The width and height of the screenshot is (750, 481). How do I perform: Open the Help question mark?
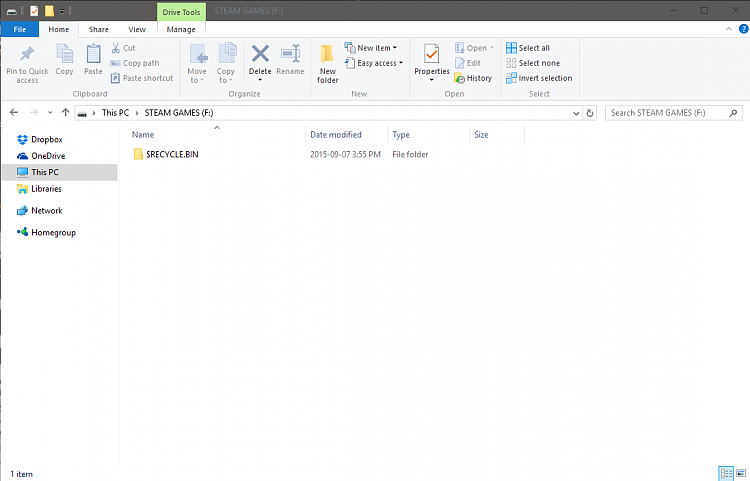[743, 29]
